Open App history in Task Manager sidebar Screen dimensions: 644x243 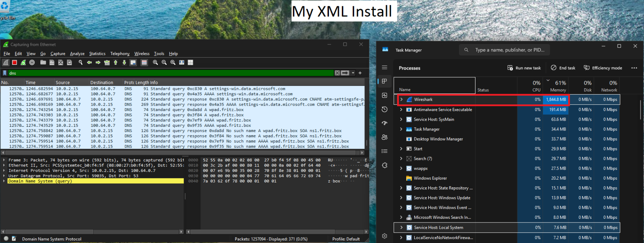[x=385, y=109]
